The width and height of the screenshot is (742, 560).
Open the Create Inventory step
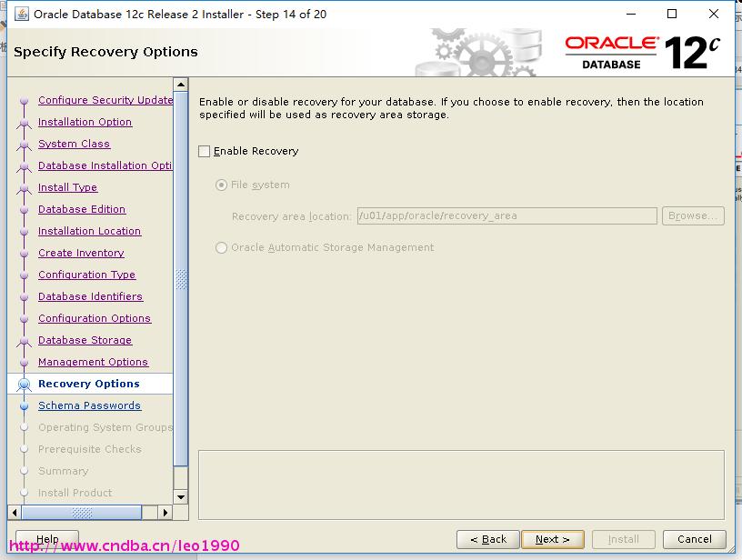click(82, 253)
